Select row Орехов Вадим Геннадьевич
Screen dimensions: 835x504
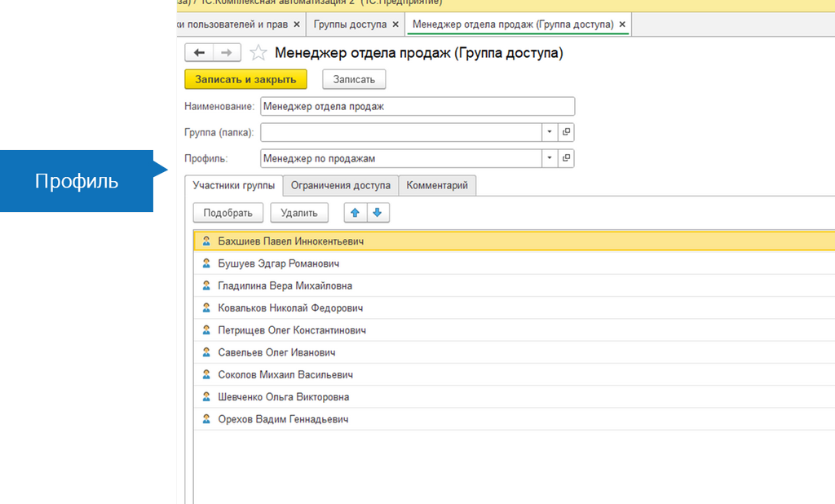(515, 418)
